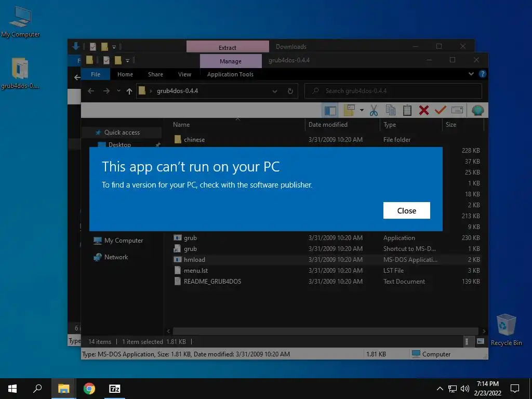This screenshot has width=532, height=399.
Task: Open the Windows Start menu
Action: 12,389
